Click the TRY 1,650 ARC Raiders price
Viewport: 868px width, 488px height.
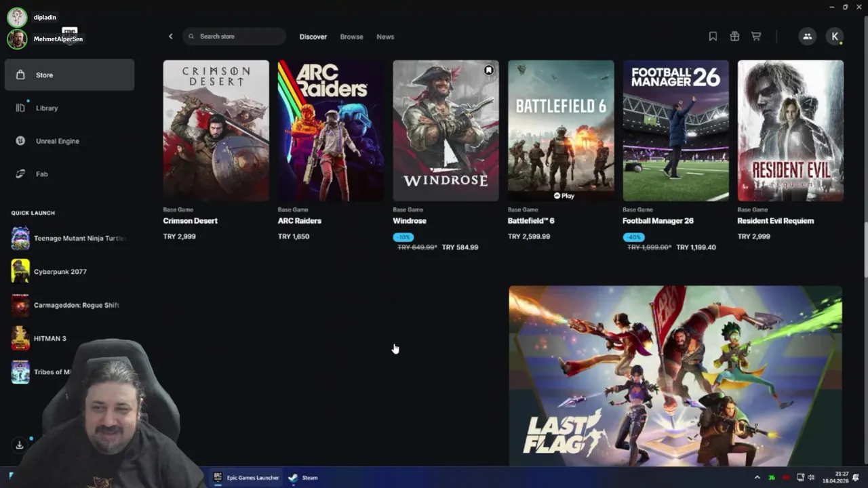click(294, 237)
